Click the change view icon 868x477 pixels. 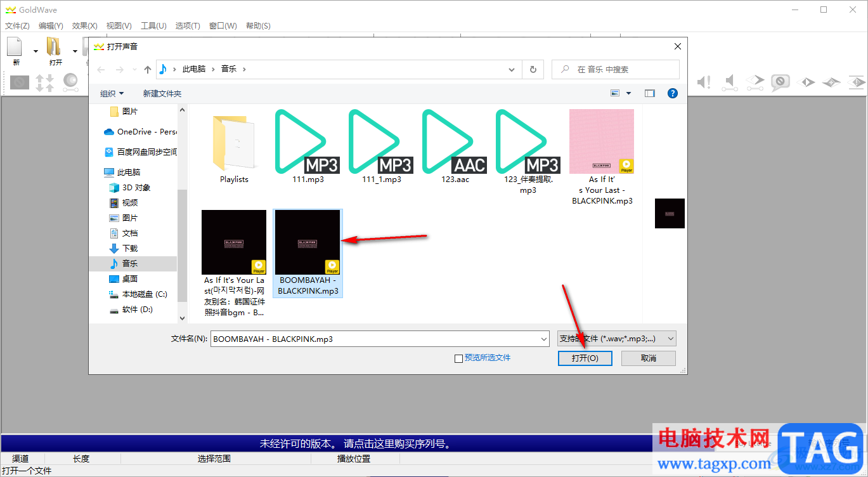click(x=615, y=93)
